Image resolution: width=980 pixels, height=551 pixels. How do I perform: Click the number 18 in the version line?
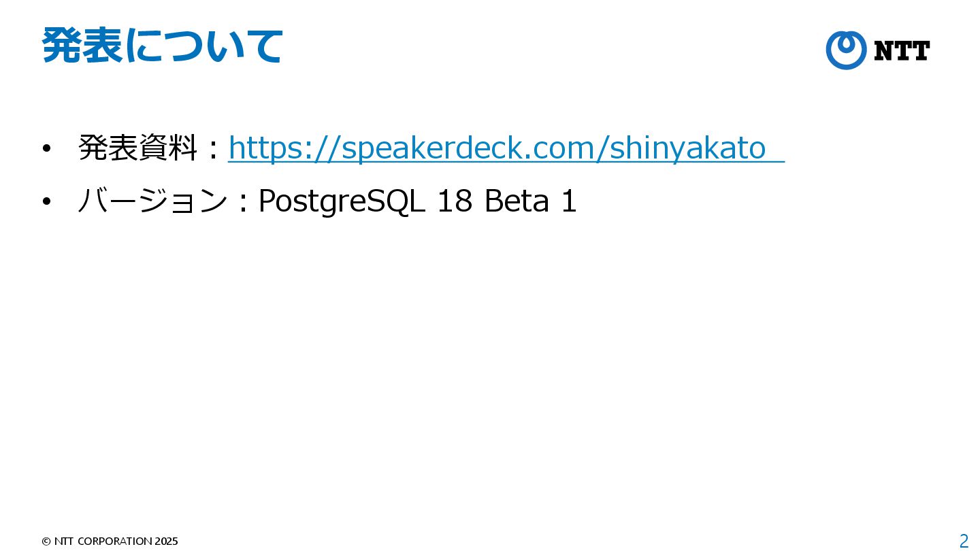point(455,201)
